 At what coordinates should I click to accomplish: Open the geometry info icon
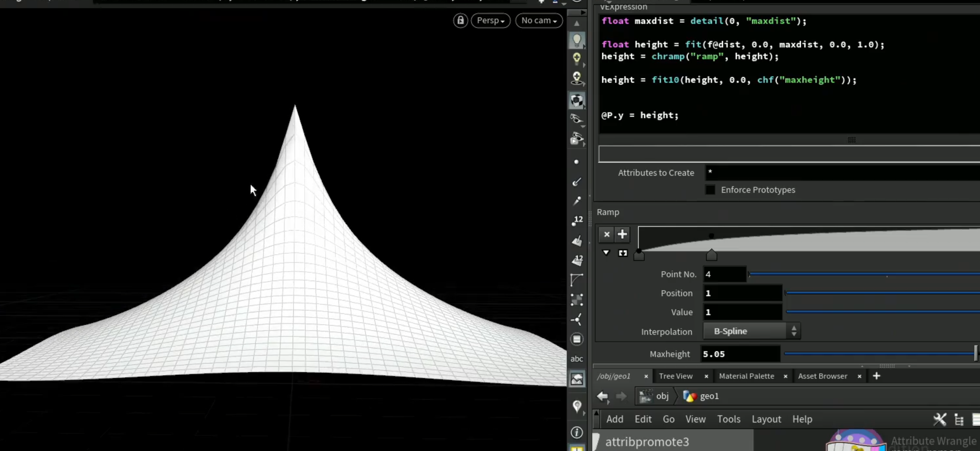pyautogui.click(x=577, y=432)
